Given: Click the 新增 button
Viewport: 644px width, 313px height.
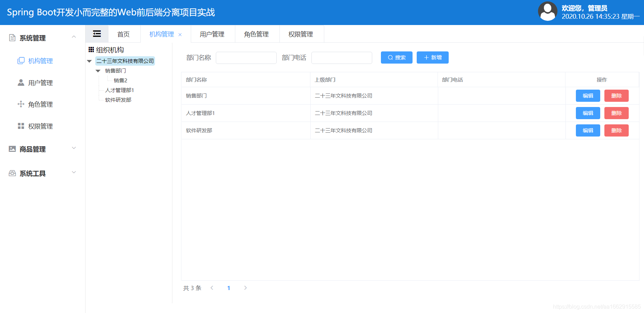Looking at the screenshot, I should click(x=433, y=57).
